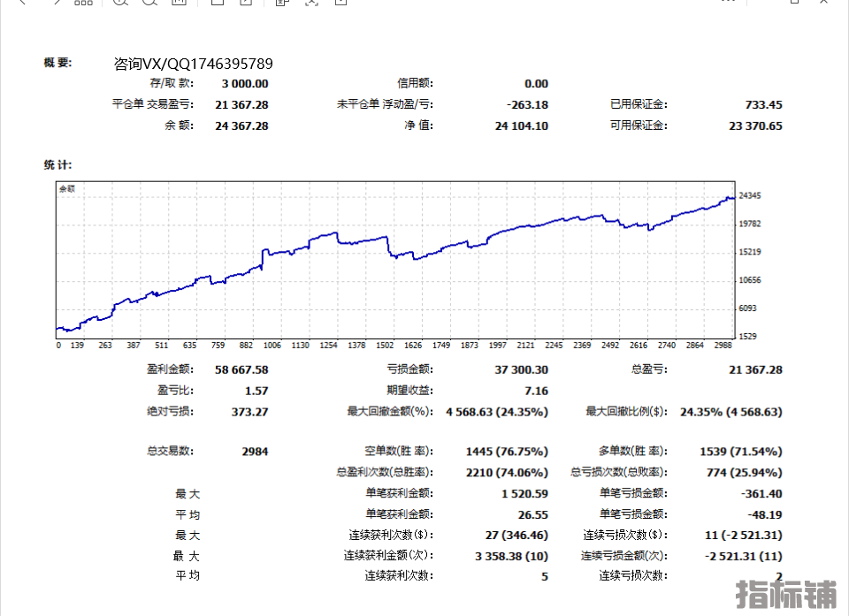The height and width of the screenshot is (616, 849).
Task: Click the second magnifier zoom icon
Action: (149, 3)
